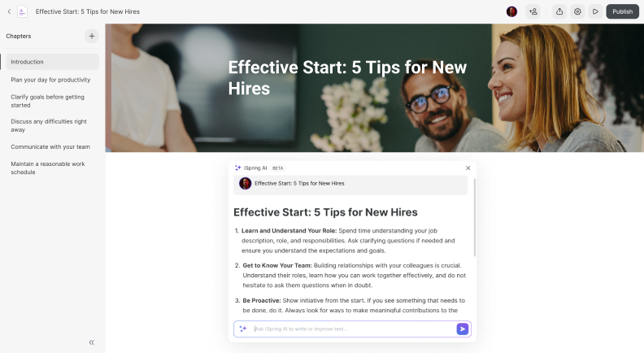Viewport: 644px width, 353px height.
Task: Open the share/export icon
Action: click(x=559, y=11)
